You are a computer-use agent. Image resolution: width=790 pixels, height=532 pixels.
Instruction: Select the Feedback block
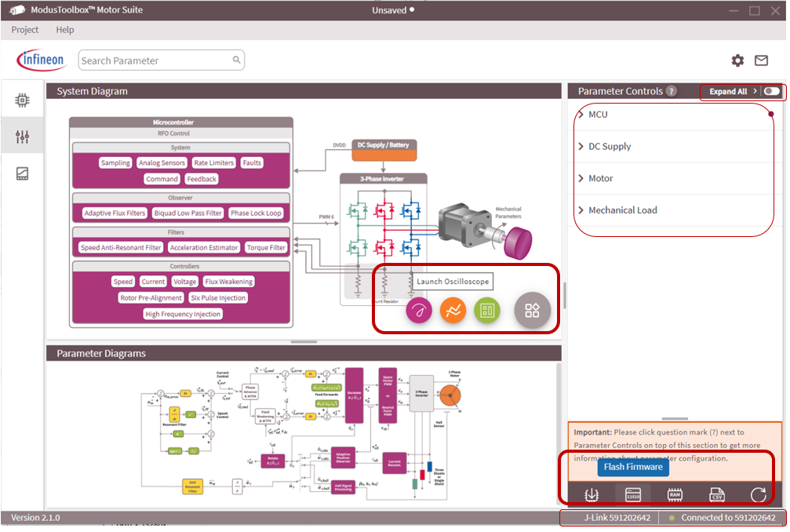click(202, 179)
